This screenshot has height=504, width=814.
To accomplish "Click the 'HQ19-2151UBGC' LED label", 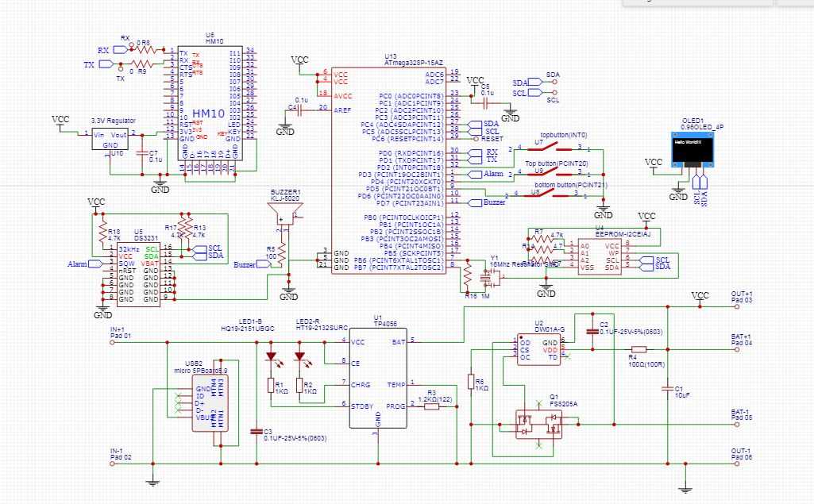I will [x=248, y=329].
